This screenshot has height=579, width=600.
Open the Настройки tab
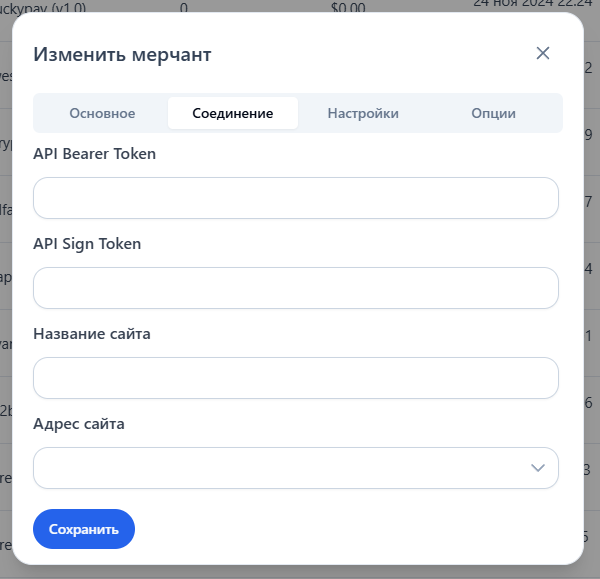tap(363, 113)
